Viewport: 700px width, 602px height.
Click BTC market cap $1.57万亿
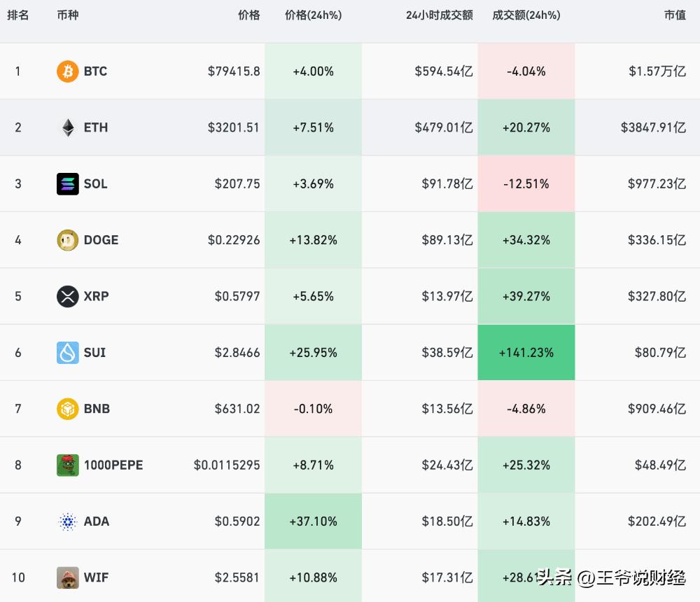pyautogui.click(x=657, y=71)
